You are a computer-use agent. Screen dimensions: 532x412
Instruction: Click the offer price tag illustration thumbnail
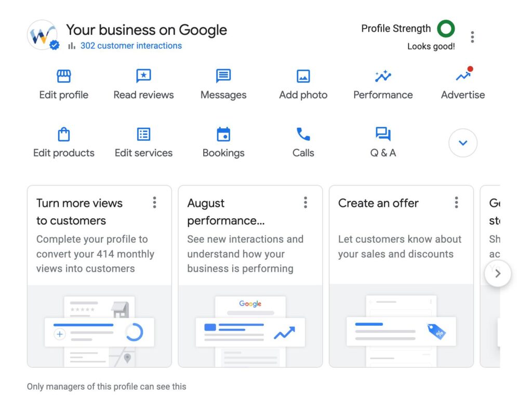point(402,326)
